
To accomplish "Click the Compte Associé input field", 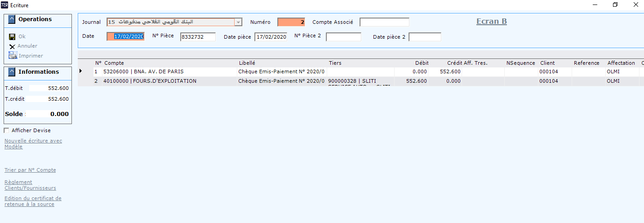I will coord(384,22).
